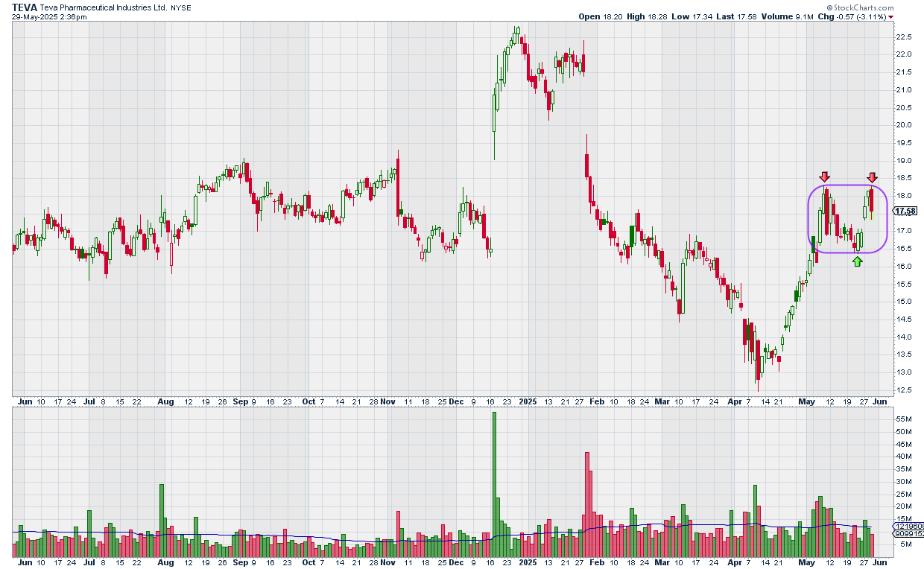
Task: Click the Apr label under the price panel
Action: 733,401
